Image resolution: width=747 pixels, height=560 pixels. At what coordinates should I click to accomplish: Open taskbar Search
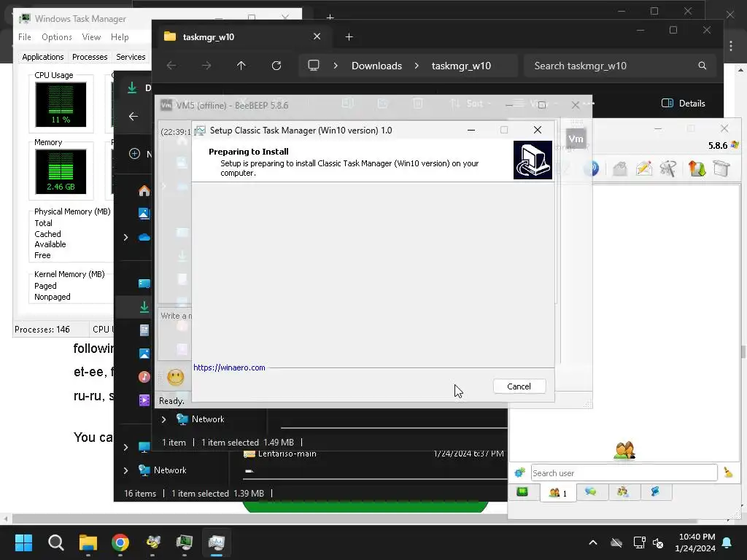(55, 542)
